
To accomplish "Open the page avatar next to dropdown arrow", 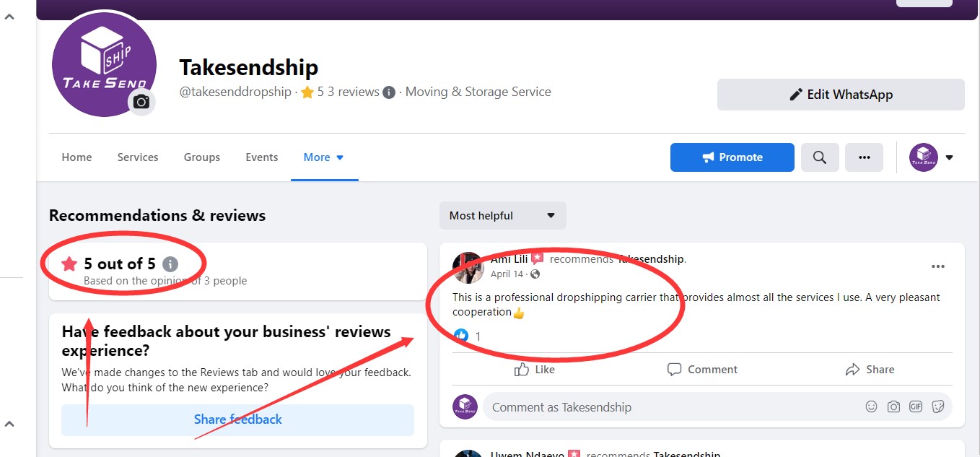I will point(924,157).
